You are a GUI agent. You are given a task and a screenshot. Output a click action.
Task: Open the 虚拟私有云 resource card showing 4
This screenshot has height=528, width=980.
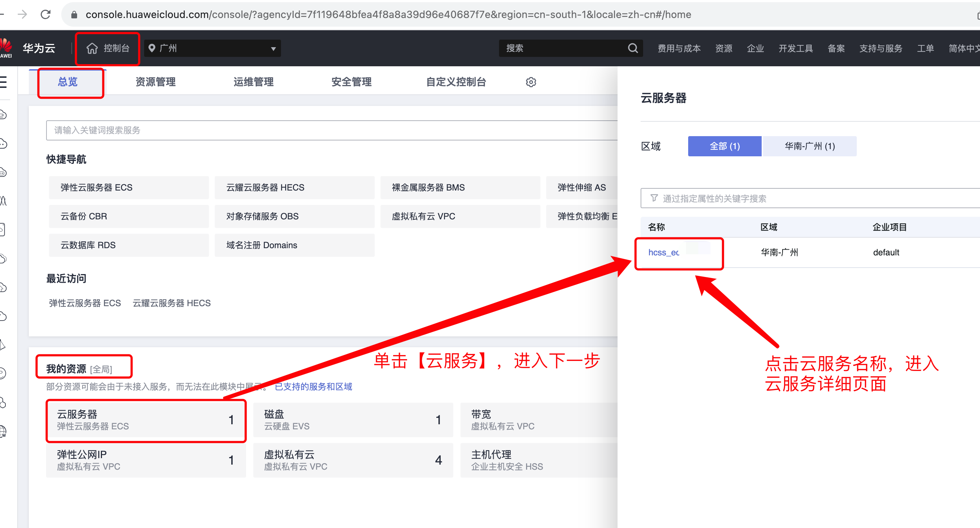tap(353, 460)
